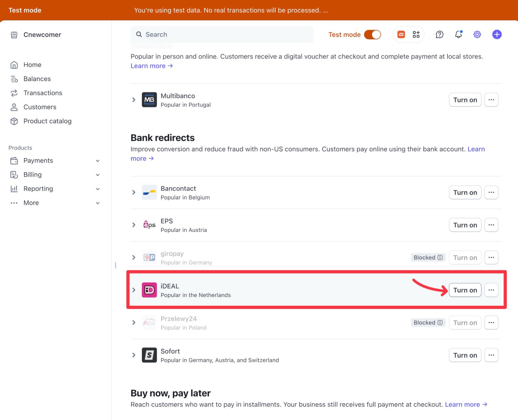518x420 pixels.
Task: Click the Sofort S logo
Action: tap(149, 355)
